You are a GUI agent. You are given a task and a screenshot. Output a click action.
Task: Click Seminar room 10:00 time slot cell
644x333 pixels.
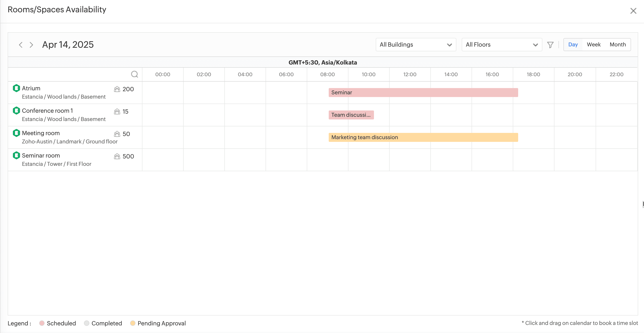(369, 160)
